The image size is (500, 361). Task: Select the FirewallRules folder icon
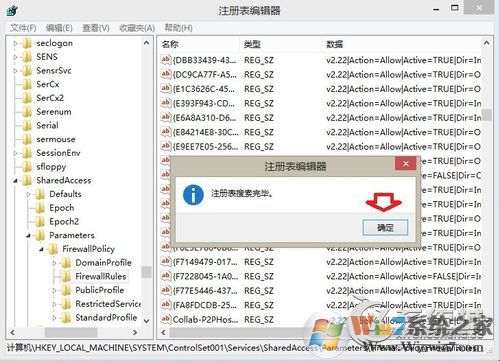point(66,276)
